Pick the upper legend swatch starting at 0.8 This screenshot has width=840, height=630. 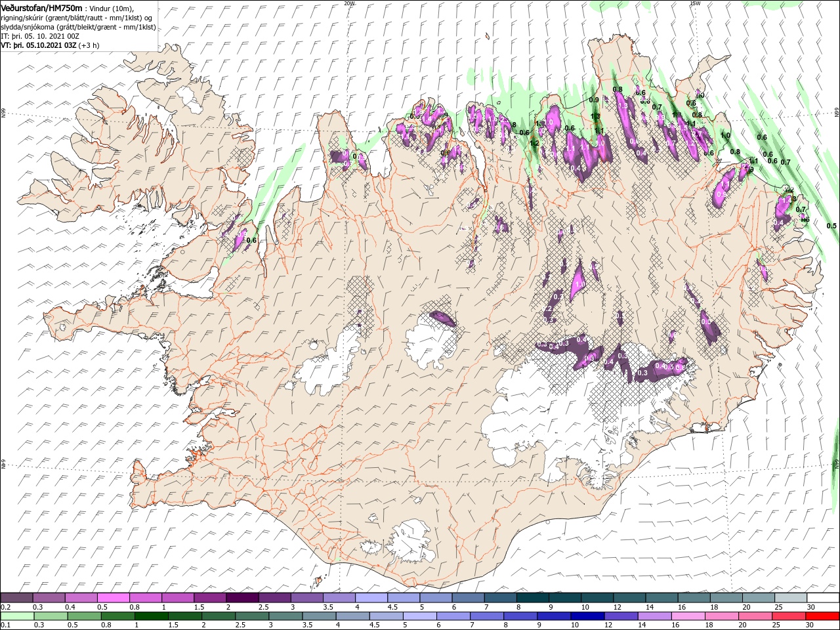(x=145, y=598)
